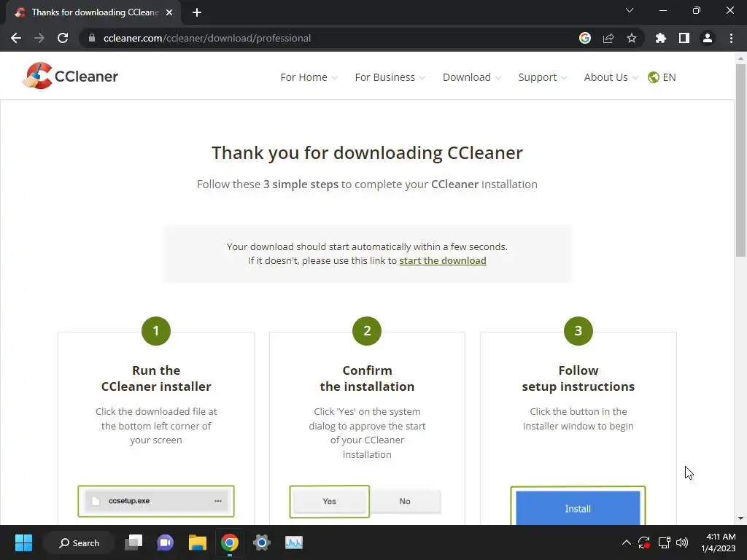Click the update sync tray icon
This screenshot has height=560, width=747.
[x=644, y=542]
